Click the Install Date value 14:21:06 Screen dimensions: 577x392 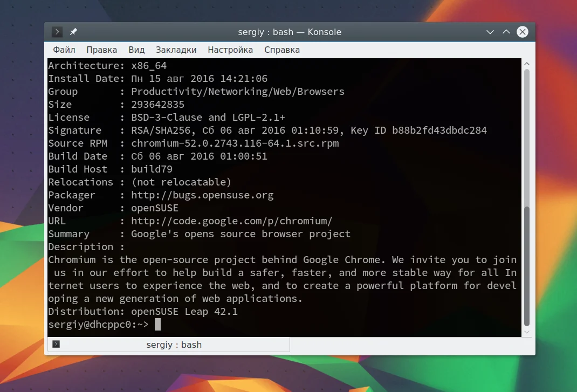(244, 79)
